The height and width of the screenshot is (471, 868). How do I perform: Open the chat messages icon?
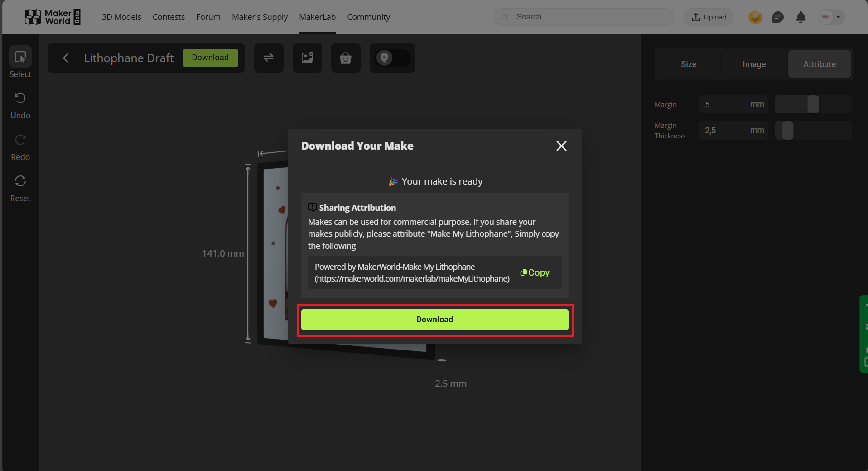[778, 17]
